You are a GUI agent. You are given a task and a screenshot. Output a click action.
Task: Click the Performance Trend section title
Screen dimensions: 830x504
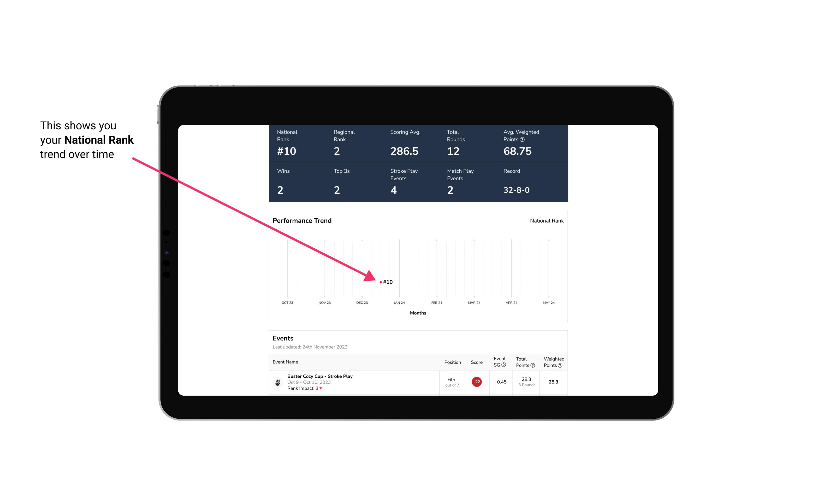[x=302, y=220]
